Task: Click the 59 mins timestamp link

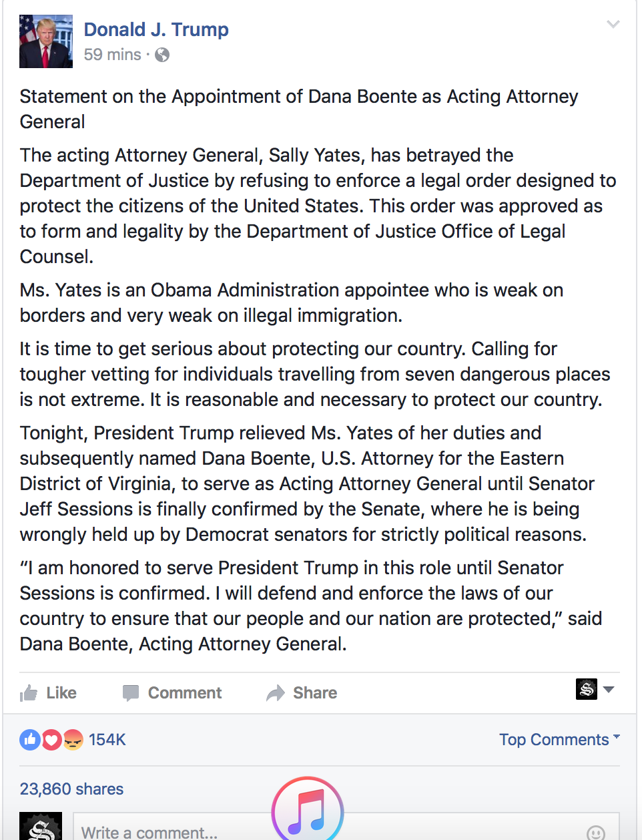Action: 113,55
